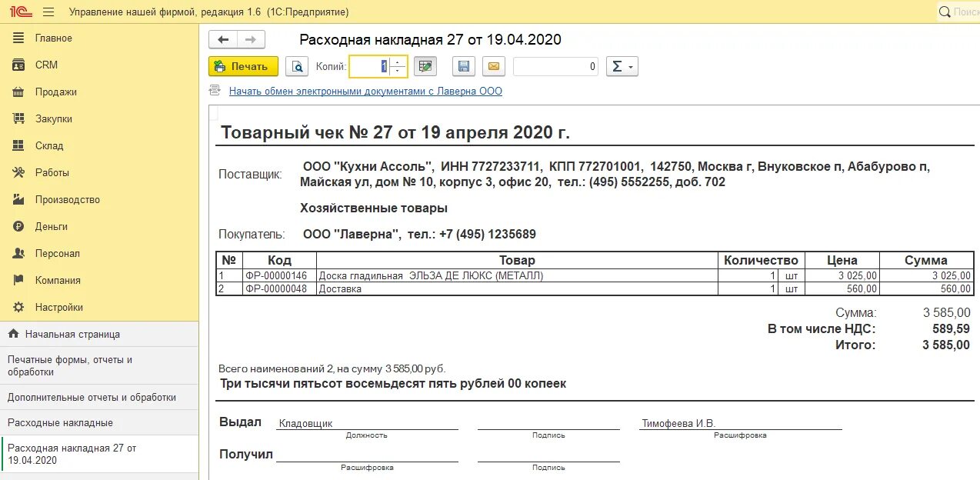Click the Поиск search field
This screenshot has width=980, height=480.
click(x=962, y=12)
